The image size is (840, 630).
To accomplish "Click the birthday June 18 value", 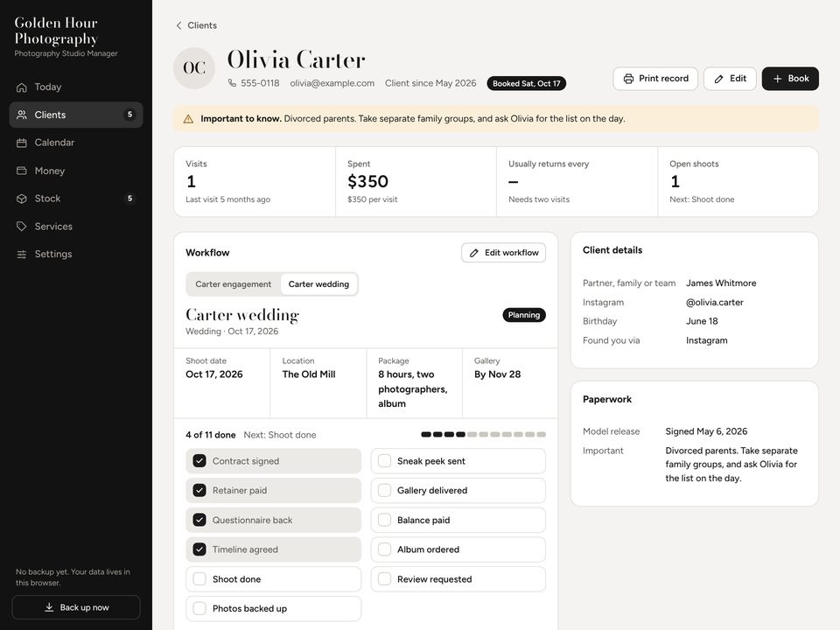I will coord(702,321).
